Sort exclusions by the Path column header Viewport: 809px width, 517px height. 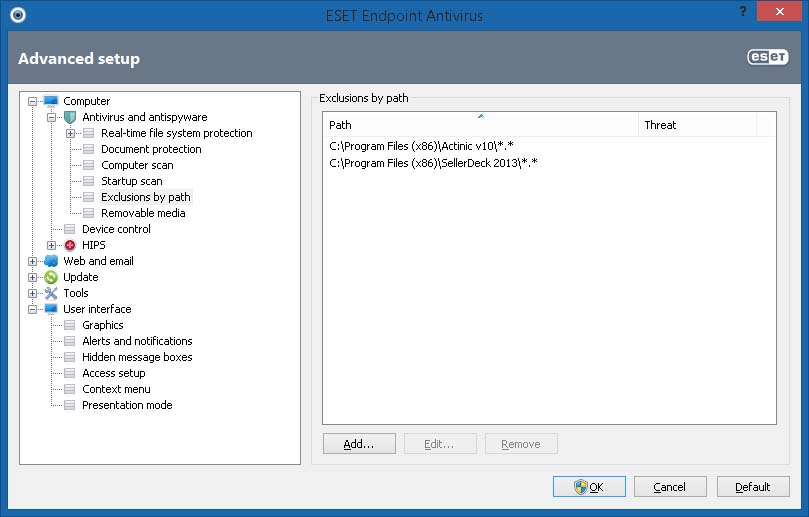(480, 125)
